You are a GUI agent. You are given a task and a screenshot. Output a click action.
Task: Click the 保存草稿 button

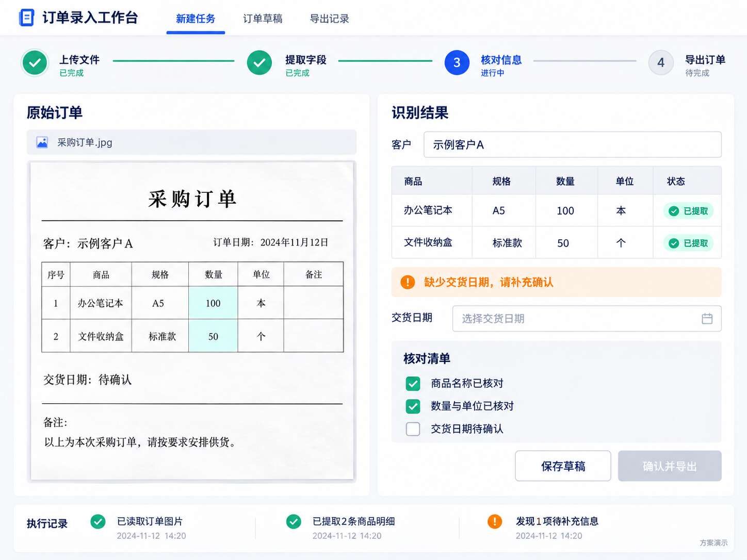pos(563,466)
